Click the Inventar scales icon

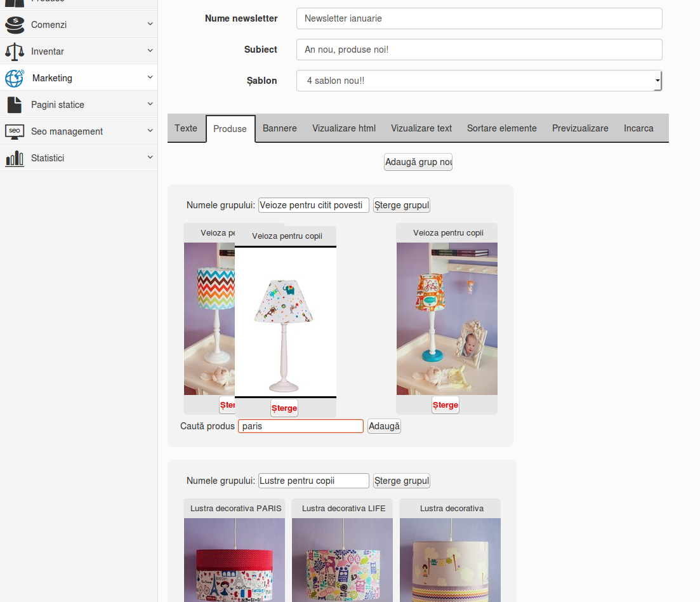[x=15, y=51]
